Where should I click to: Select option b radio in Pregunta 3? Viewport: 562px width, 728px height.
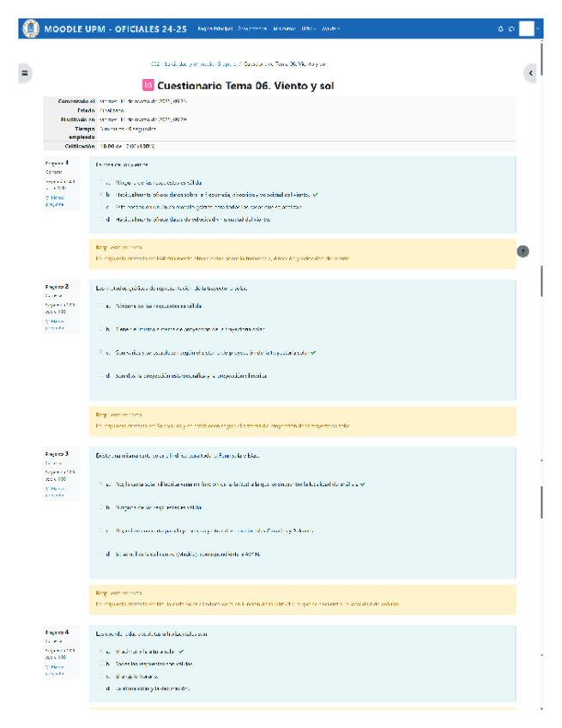pyautogui.click(x=101, y=507)
